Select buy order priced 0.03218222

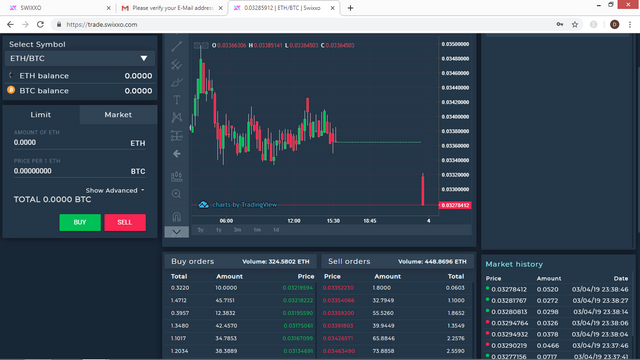pos(239,300)
